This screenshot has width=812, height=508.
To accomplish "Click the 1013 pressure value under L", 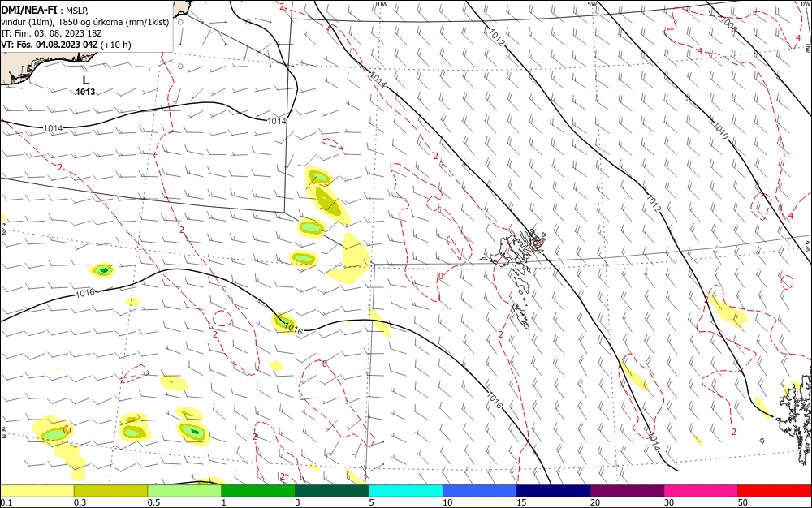I will point(85,92).
